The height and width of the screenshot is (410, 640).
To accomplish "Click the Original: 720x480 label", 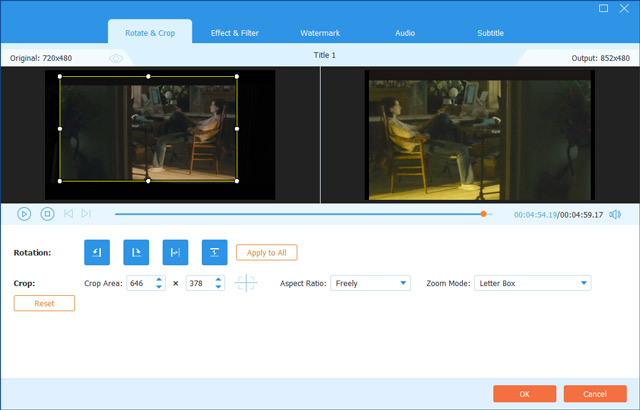I will coord(41,58).
